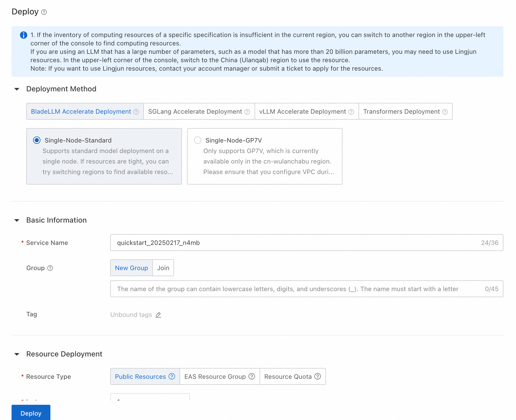Open help icon for Transformers Deployment
516x420 pixels.
coord(445,112)
